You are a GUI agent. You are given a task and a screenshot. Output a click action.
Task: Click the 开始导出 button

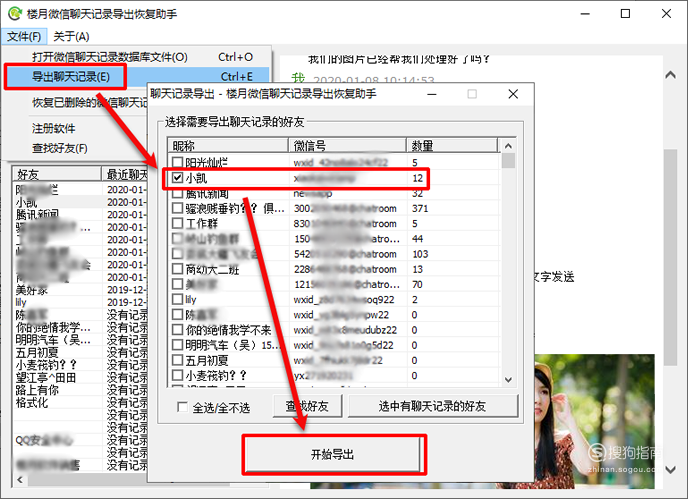(333, 454)
